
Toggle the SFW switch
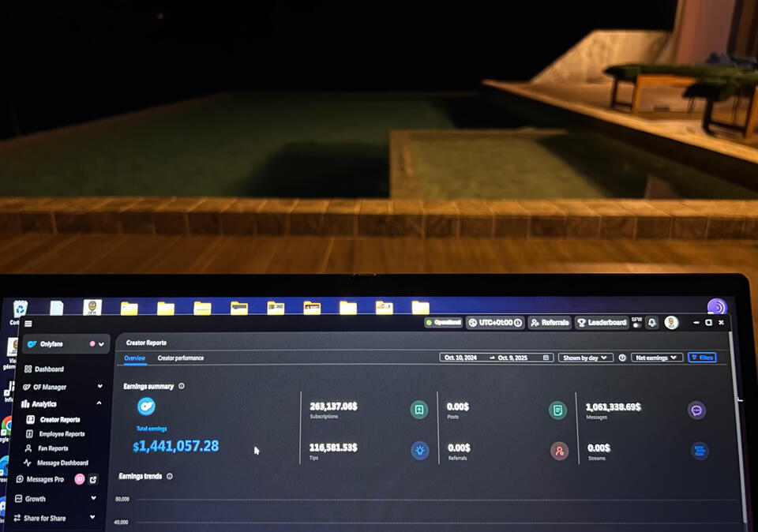(x=636, y=325)
